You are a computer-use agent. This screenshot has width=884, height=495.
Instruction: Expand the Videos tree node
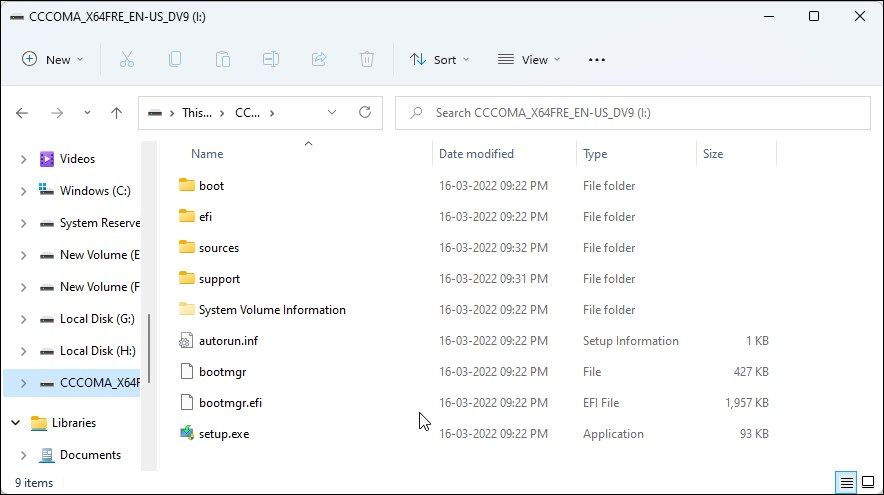pyautogui.click(x=23, y=160)
